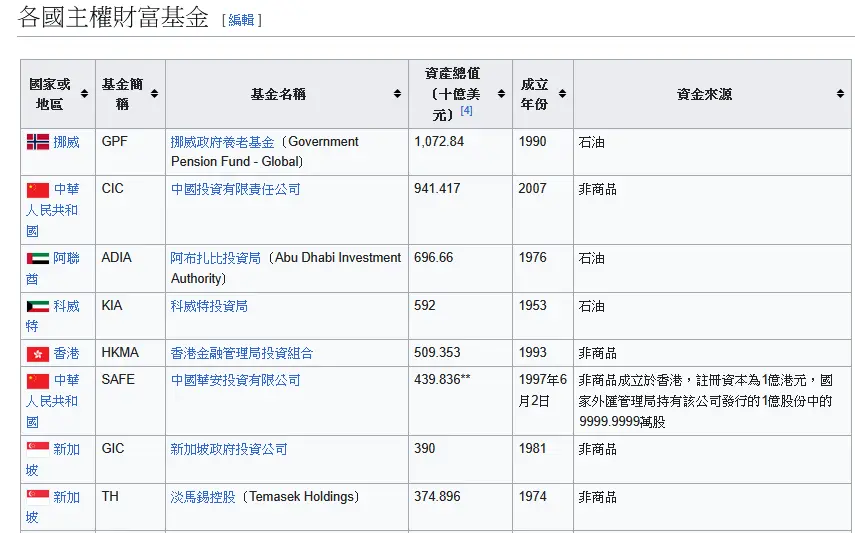
Task: Click asset value 592
Action: pyautogui.click(x=425, y=306)
